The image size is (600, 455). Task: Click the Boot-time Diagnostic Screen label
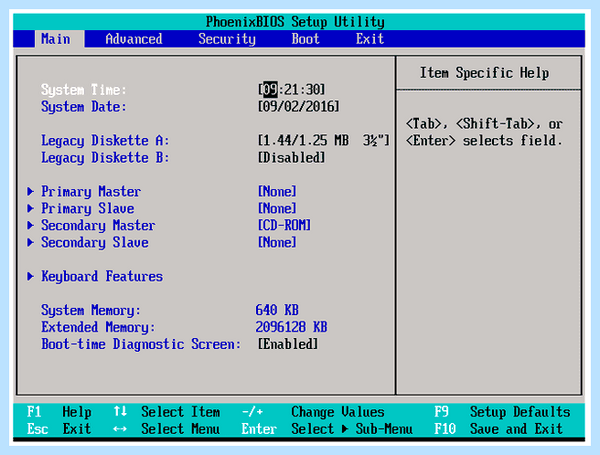[x=141, y=344]
